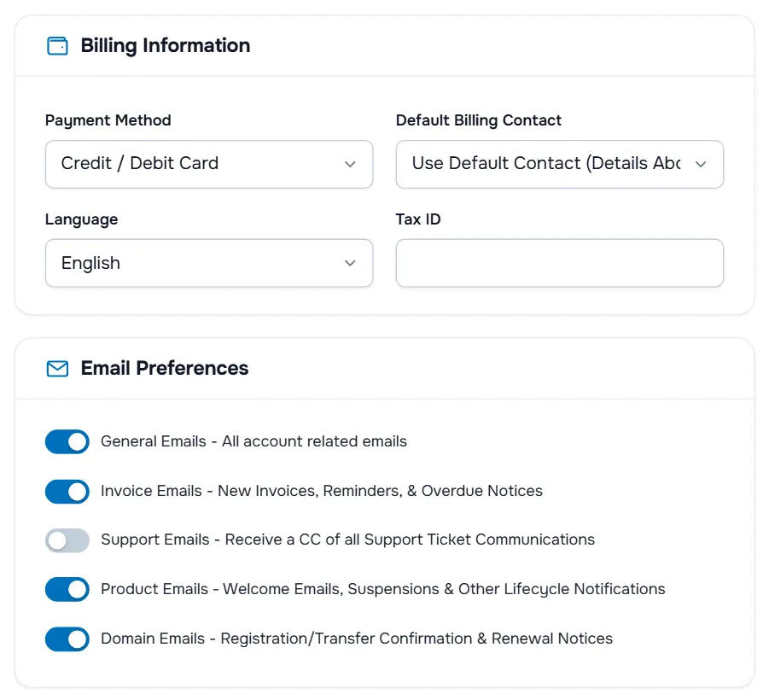Disable the General Emails toggle
Image resolution: width=769 pixels, height=700 pixels.
(67, 442)
